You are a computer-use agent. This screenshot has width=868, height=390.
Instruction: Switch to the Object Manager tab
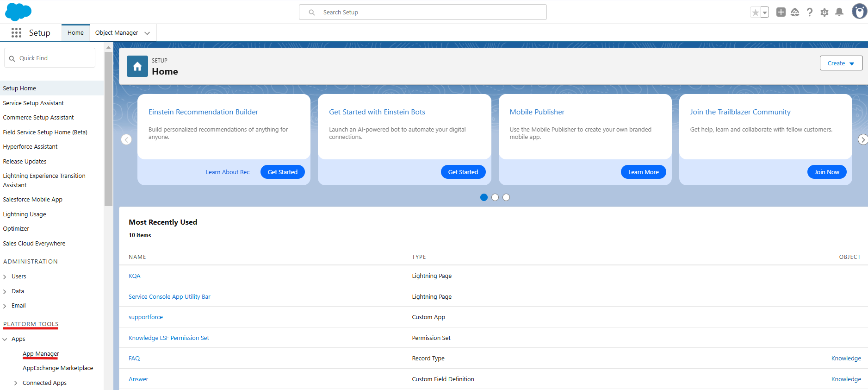click(x=117, y=33)
